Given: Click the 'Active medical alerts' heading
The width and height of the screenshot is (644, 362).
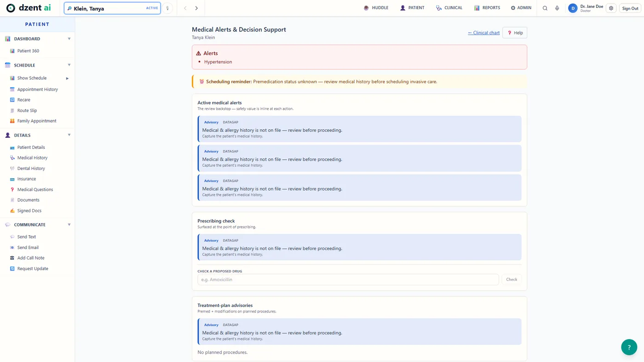Looking at the screenshot, I should click(219, 103).
